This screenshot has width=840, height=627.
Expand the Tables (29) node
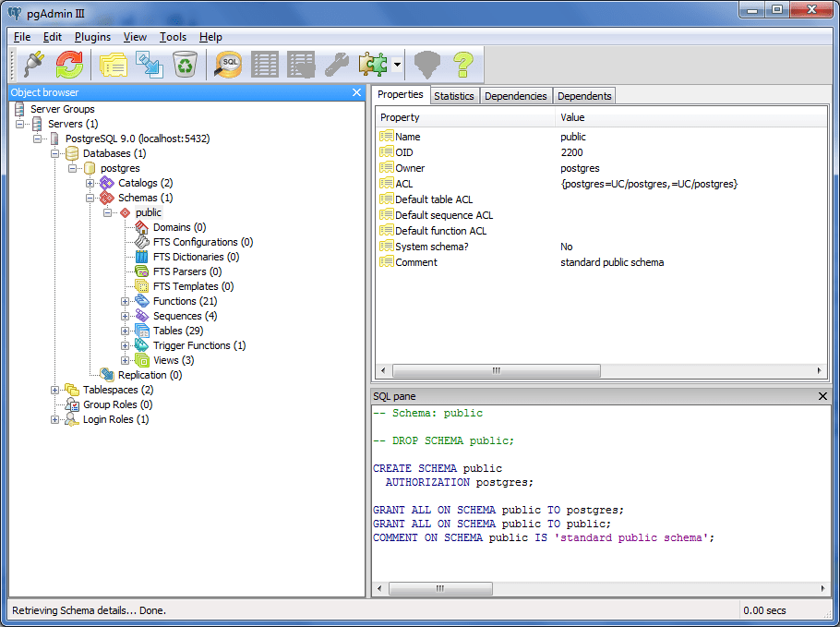pos(125,331)
